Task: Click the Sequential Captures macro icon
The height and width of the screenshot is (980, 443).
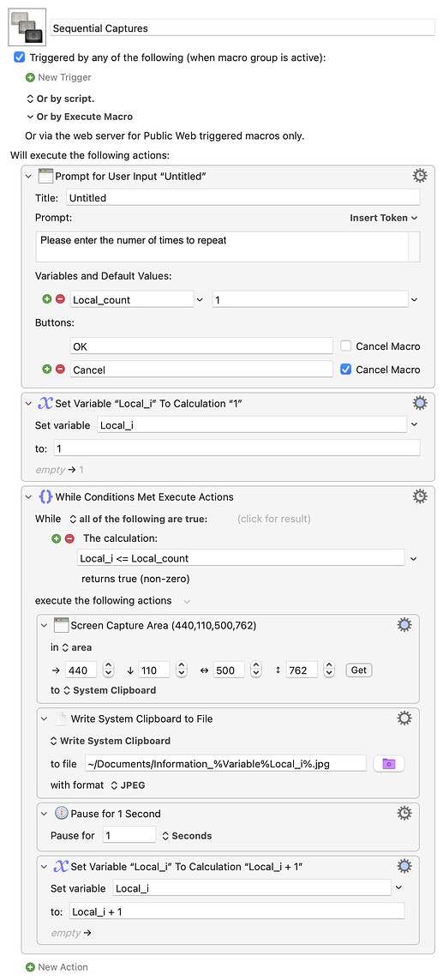Action: click(x=27, y=27)
